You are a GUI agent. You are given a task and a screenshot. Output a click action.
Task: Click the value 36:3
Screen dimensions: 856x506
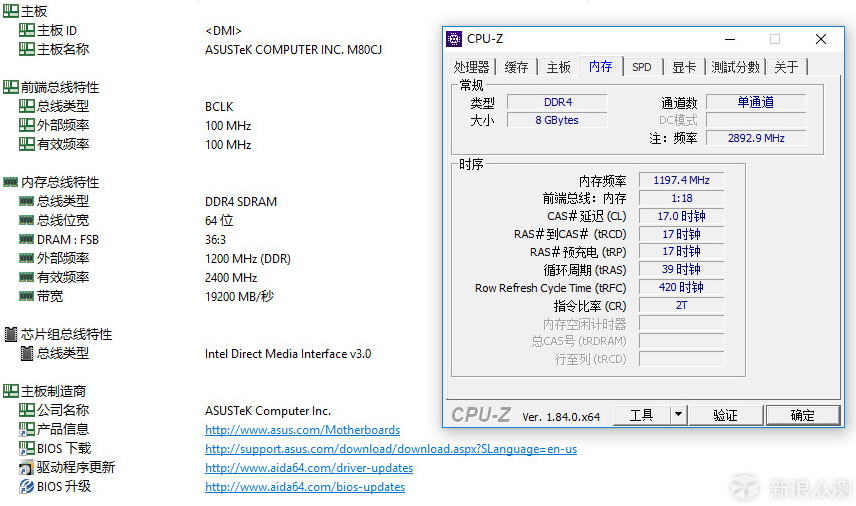click(215, 240)
